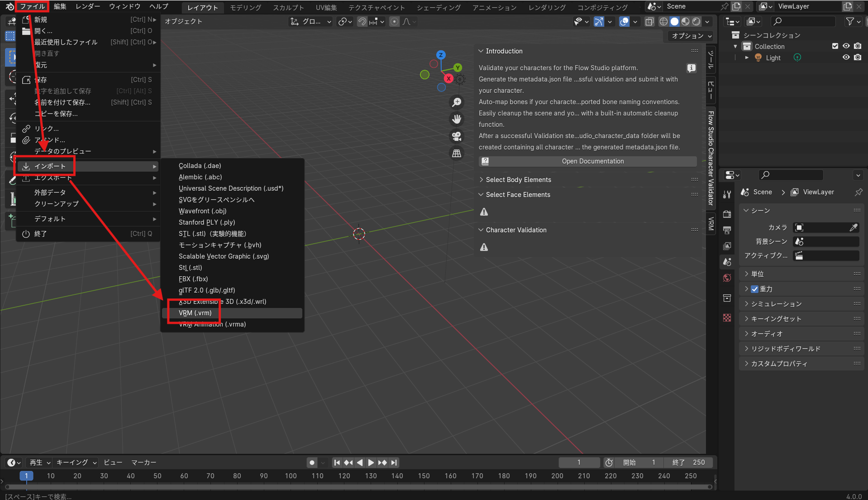Switch to the モデリング workspace tab

click(245, 7)
